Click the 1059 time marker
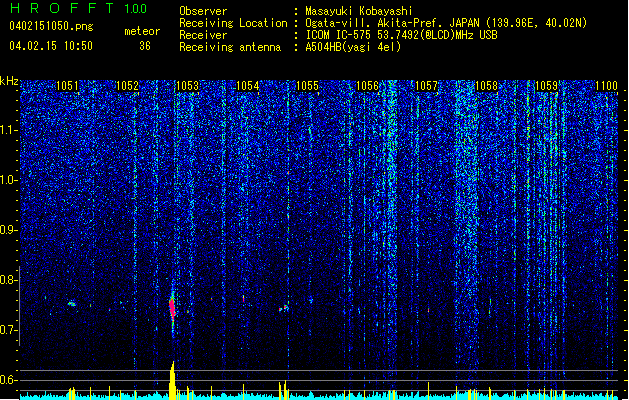The height and width of the screenshot is (400, 629). click(546, 86)
